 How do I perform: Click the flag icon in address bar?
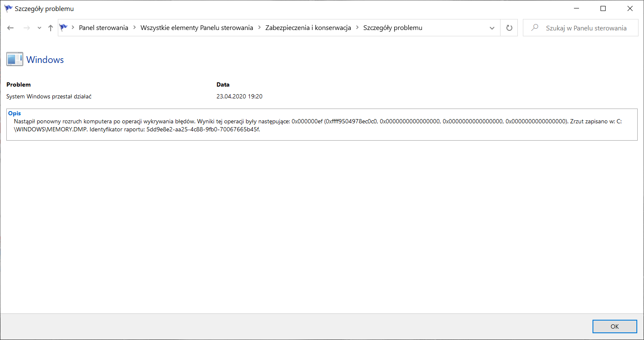click(x=63, y=28)
